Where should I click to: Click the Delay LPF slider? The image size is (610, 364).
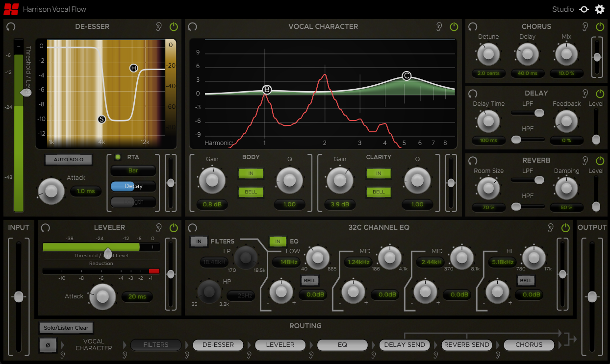(x=528, y=113)
